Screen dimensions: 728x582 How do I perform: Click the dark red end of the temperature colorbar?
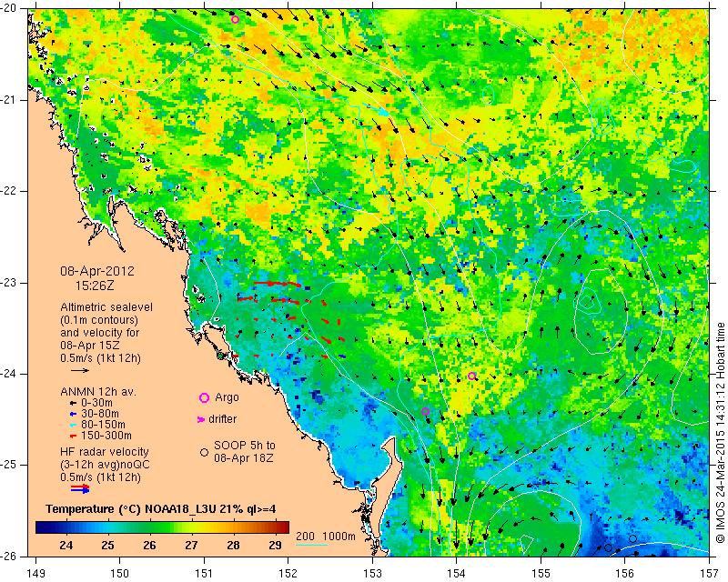pos(283,527)
